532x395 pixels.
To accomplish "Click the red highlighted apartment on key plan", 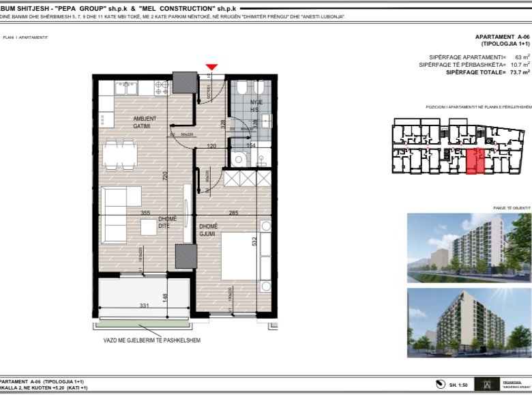I will pyautogui.click(x=475, y=161).
